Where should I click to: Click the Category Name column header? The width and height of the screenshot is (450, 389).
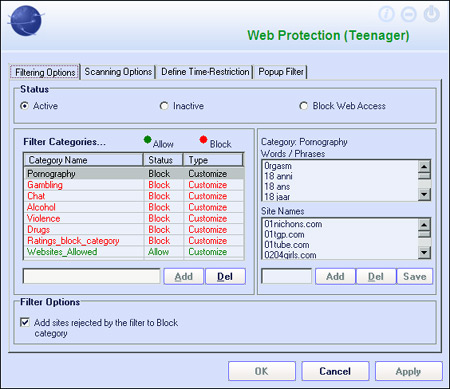[83, 160]
